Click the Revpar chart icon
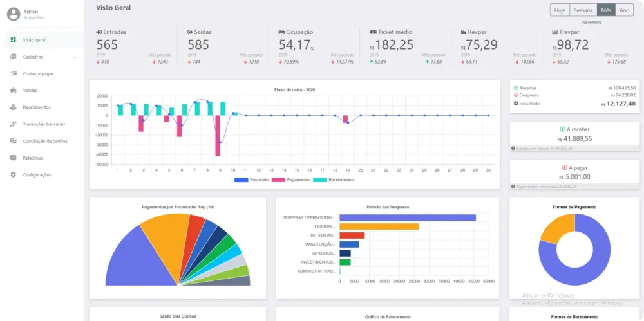644x321 pixels. pos(464,32)
